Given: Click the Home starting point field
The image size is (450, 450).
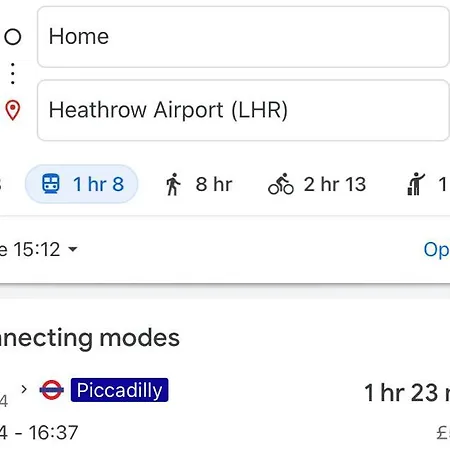Looking at the screenshot, I should (243, 37).
